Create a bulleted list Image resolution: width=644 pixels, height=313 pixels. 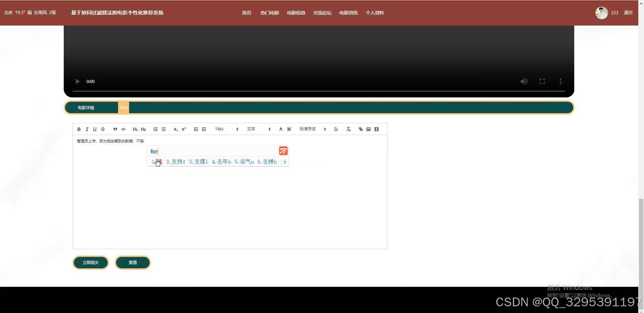[x=164, y=129]
